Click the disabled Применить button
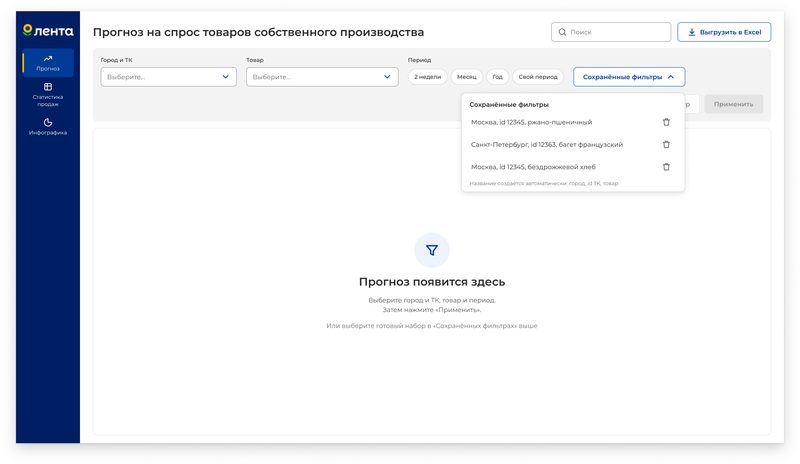This screenshot has width=800, height=464. 734,104
